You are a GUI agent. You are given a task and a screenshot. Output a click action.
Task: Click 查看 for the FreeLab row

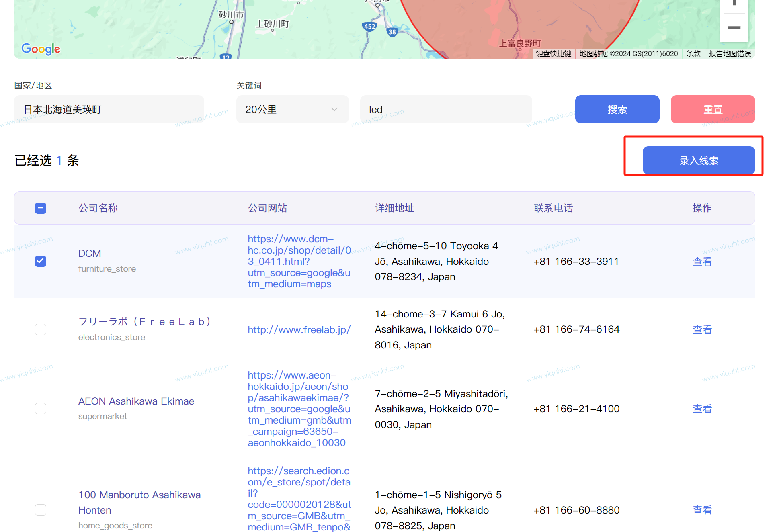702,330
